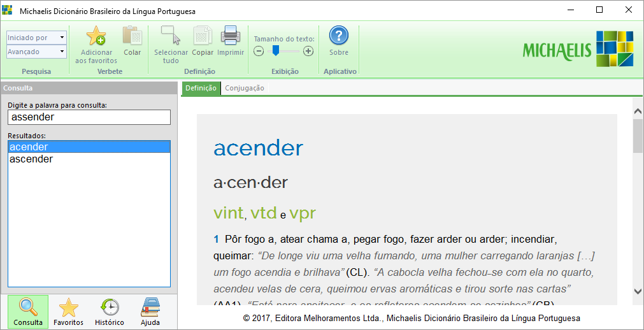Viewport: 644px width, 330px height.
Task: Open the Sobre question mark icon
Action: (339, 36)
